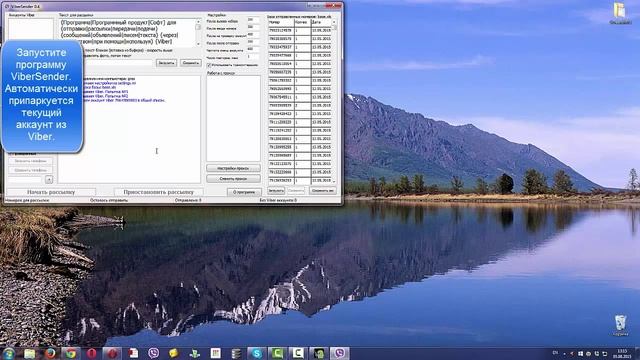Click the Сменить прокси button
The width and height of the screenshot is (640, 360).
coord(233,179)
